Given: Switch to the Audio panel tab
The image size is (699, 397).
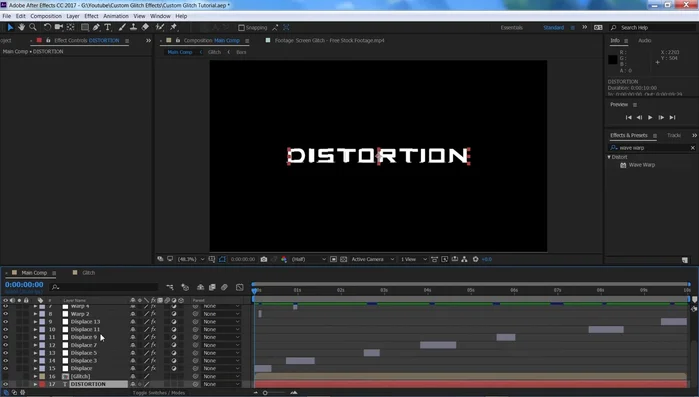Looking at the screenshot, I should [x=645, y=41].
